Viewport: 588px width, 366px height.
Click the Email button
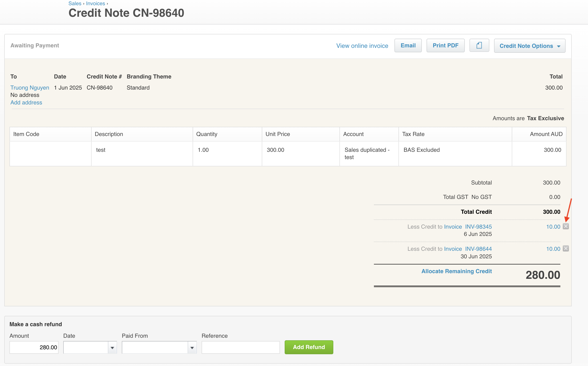[x=408, y=45]
